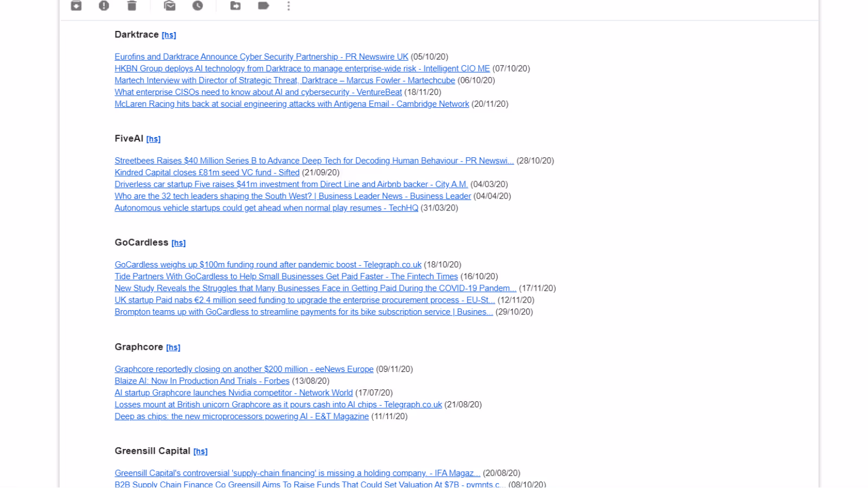868x488 pixels.
Task: Open the [hs] link beside FiveAI
Action: (x=154, y=139)
